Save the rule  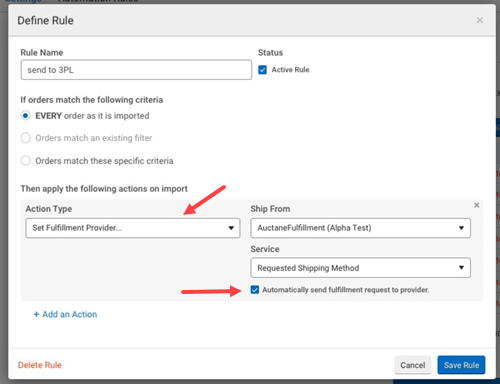[461, 365]
